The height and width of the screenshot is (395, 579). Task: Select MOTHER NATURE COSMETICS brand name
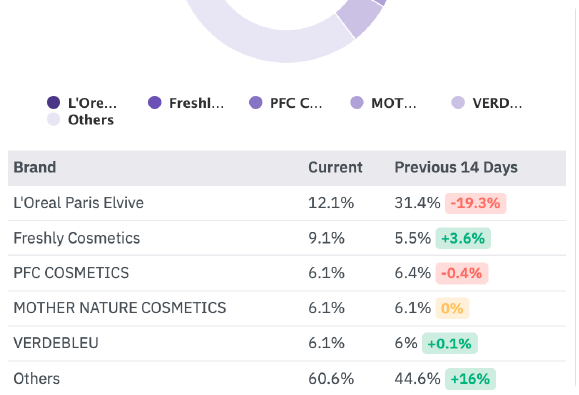(x=120, y=308)
